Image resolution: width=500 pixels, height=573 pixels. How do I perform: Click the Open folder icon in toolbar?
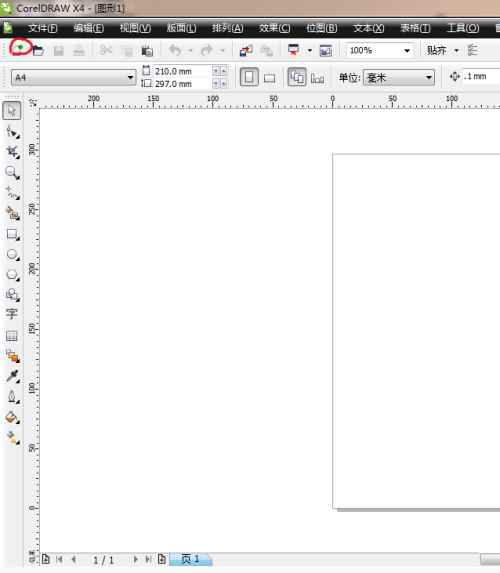coord(38,50)
